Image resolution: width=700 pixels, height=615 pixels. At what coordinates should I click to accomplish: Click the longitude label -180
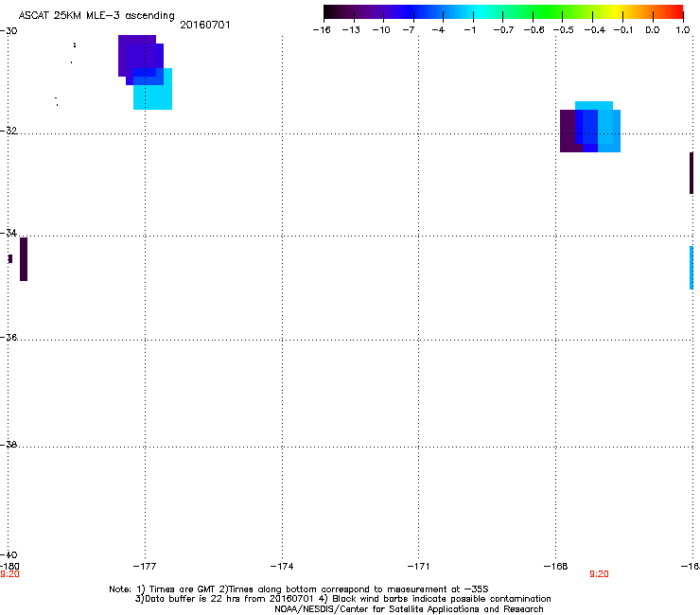point(9,567)
